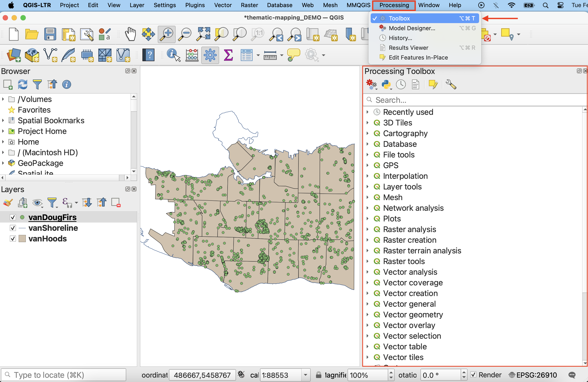Show the Statistical Summary sigma icon

click(x=228, y=55)
